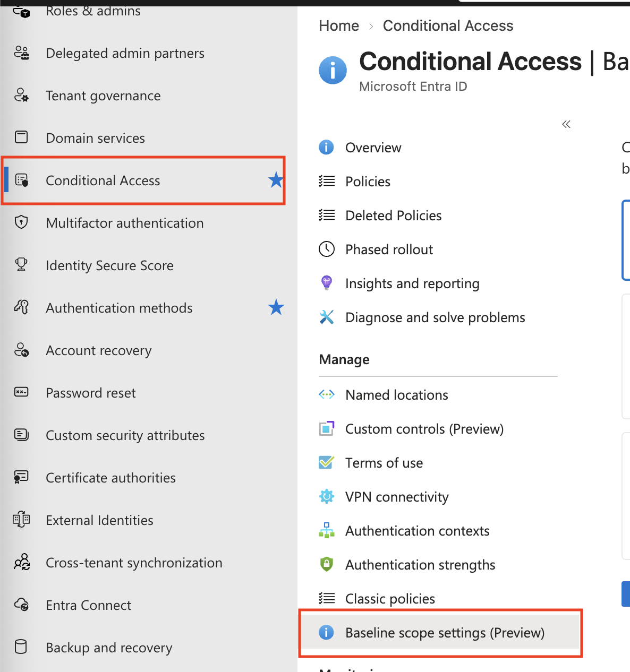Collapse the menu with the double chevron
Viewport: 630px width, 672px height.
point(566,124)
